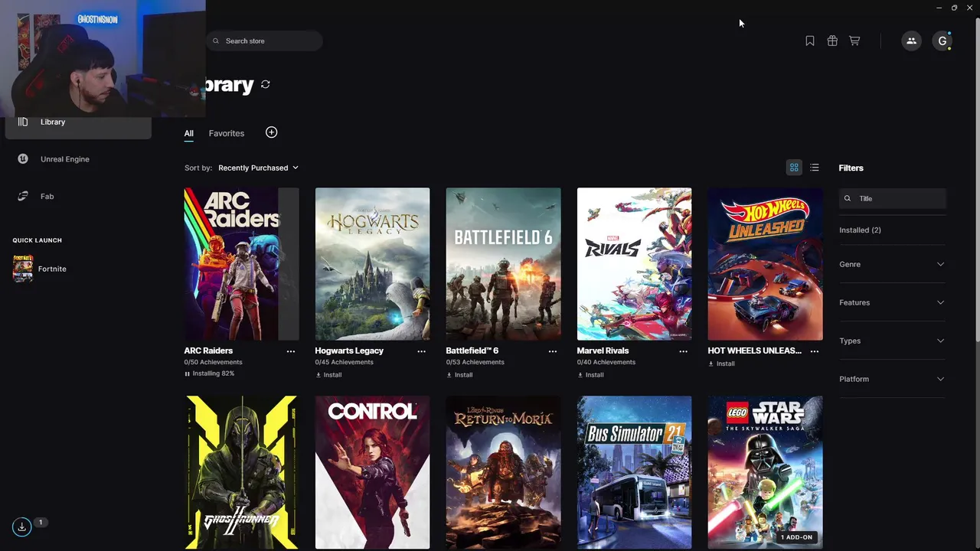Open the downloads icon in the sidebar
980x551 pixels.
[21, 527]
